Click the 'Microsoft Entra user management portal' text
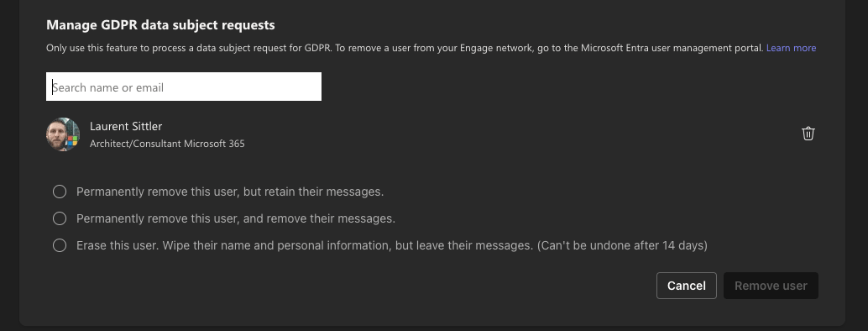Image resolution: width=868 pixels, height=331 pixels. [672, 48]
